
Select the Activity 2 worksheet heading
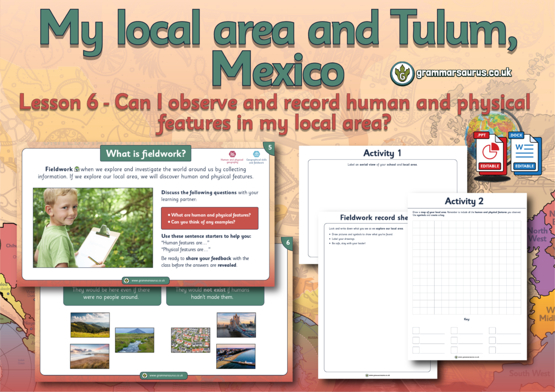pos(464,201)
